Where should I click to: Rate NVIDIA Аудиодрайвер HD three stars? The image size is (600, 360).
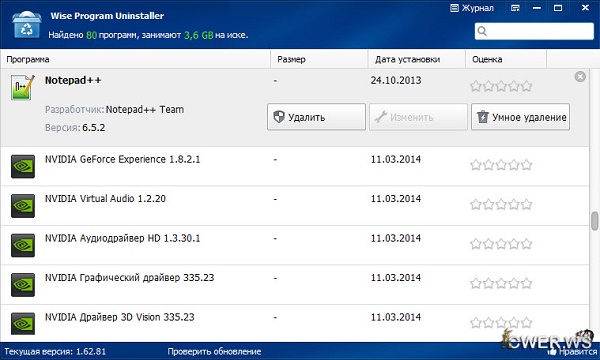tap(501, 244)
